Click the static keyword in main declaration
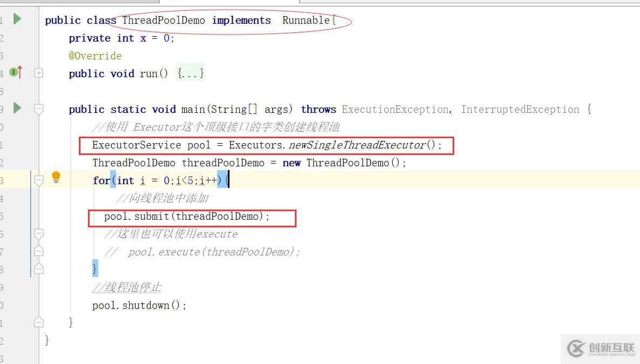The width and height of the screenshot is (640, 364). coord(128,110)
